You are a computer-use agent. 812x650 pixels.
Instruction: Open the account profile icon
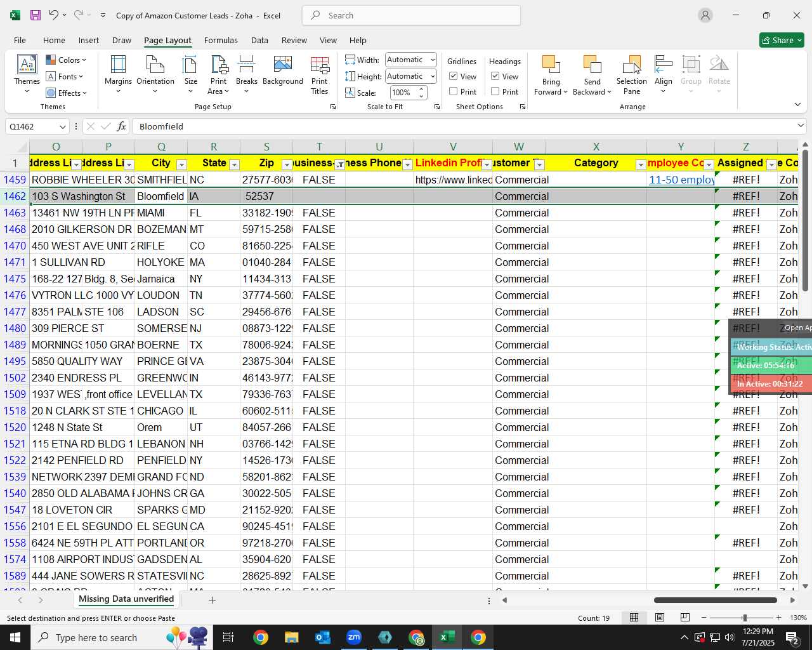point(705,15)
